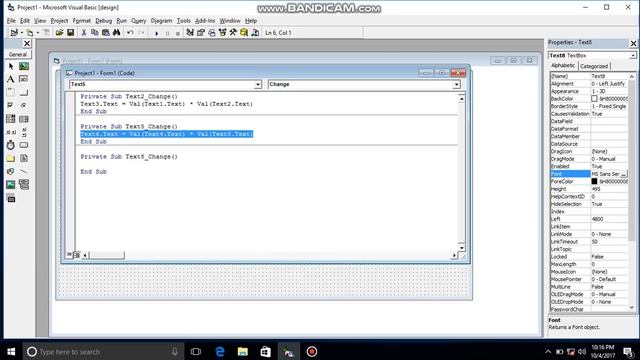Start the program with the Run arrow
Screen dimensions: 640x360
point(156,33)
